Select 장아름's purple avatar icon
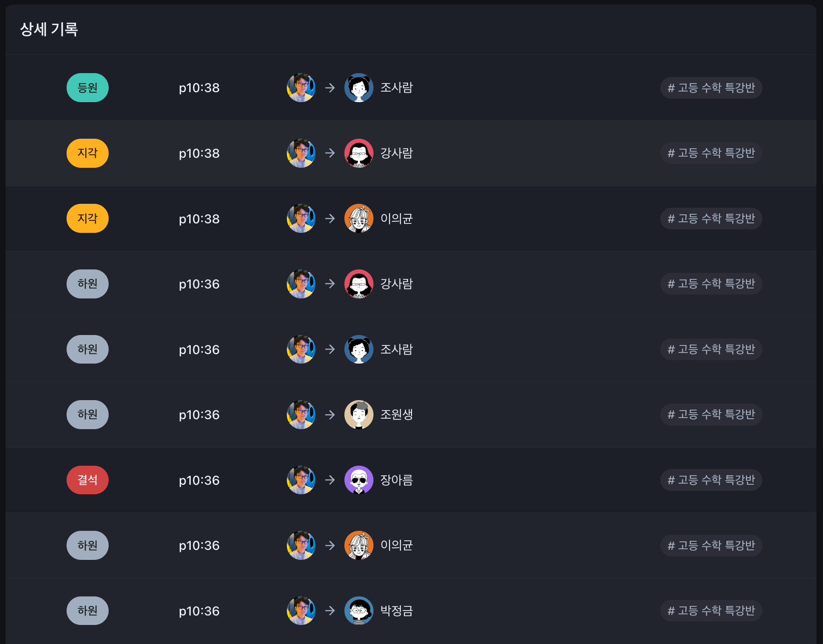 pyautogui.click(x=358, y=480)
